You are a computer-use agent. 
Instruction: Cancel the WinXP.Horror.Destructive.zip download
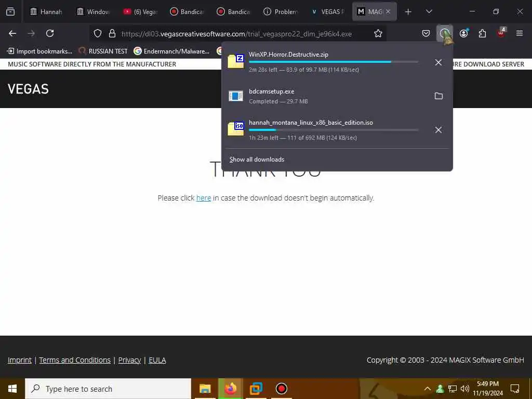tap(438, 62)
